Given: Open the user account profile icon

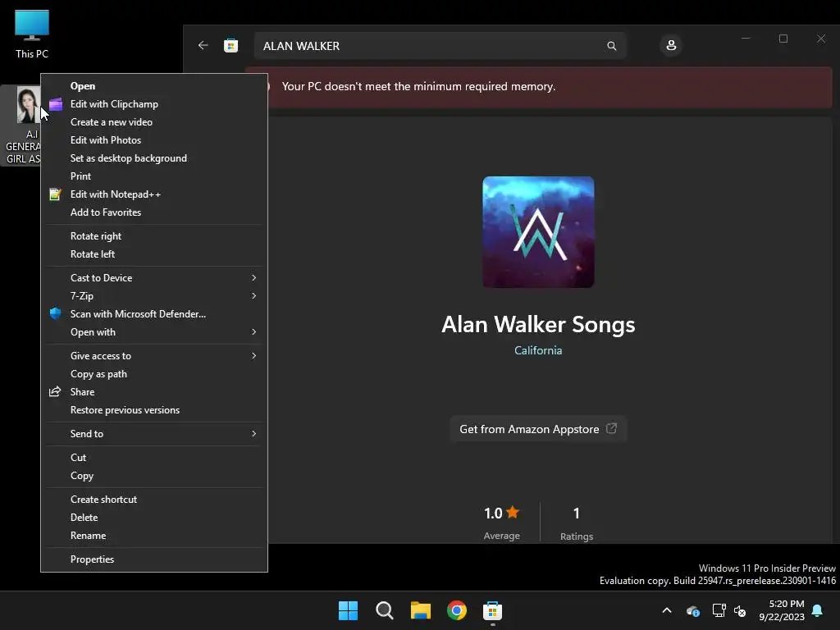Looking at the screenshot, I should click(x=671, y=46).
